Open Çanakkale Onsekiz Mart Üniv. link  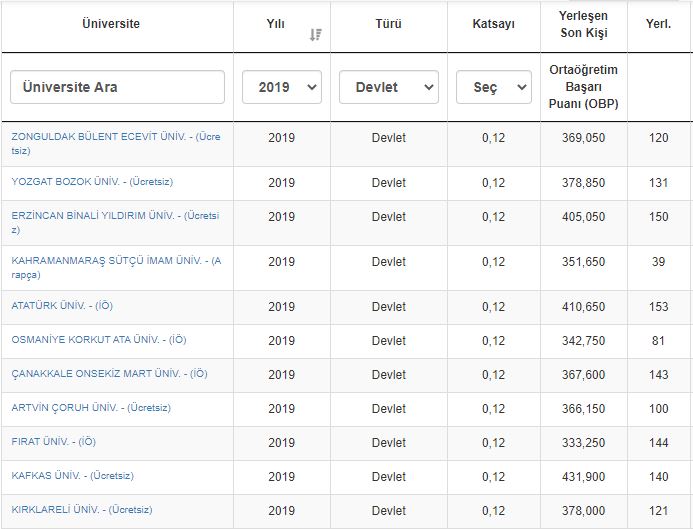[x=109, y=373]
